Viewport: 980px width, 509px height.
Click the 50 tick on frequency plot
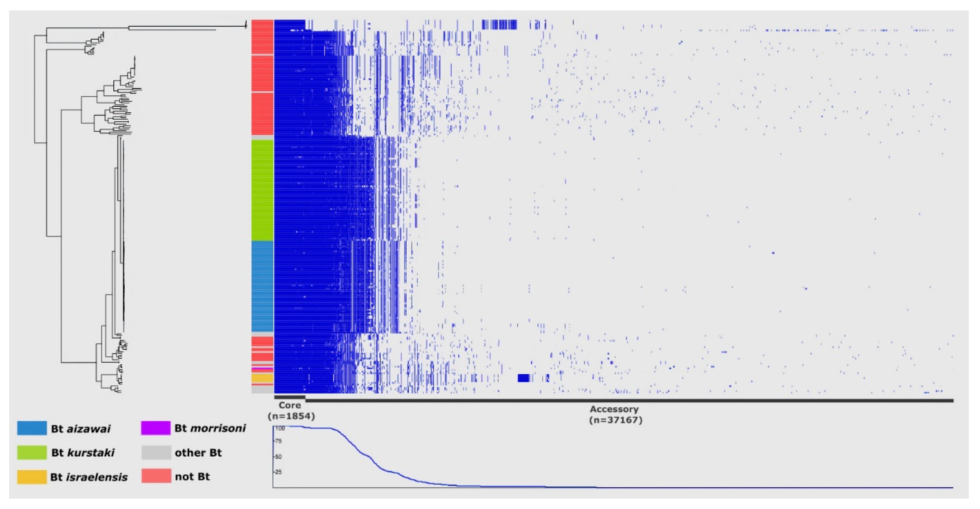pos(278,457)
